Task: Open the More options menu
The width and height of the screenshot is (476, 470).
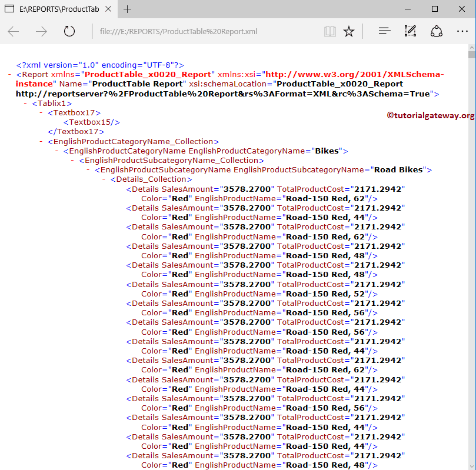Action: [462, 31]
